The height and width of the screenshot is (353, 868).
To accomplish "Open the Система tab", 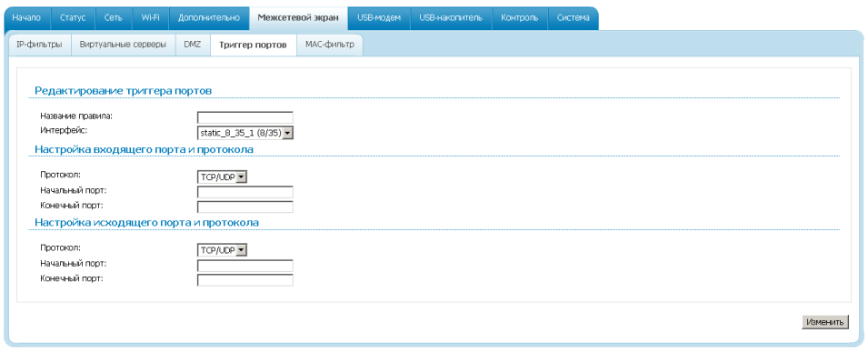I will click(x=573, y=18).
